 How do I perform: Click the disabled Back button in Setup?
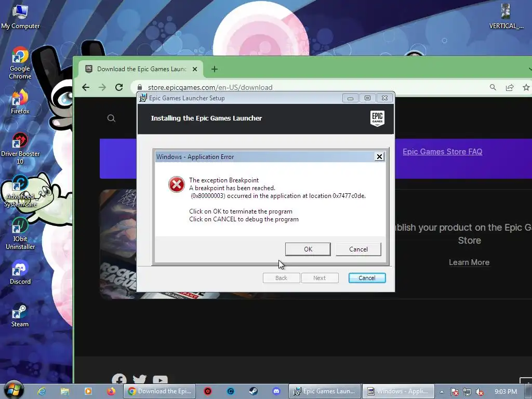(281, 278)
